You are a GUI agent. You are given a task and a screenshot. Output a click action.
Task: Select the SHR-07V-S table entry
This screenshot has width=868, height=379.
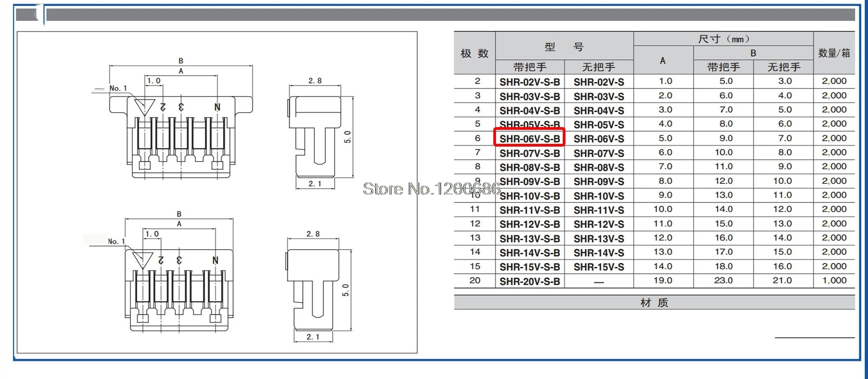coord(599,153)
